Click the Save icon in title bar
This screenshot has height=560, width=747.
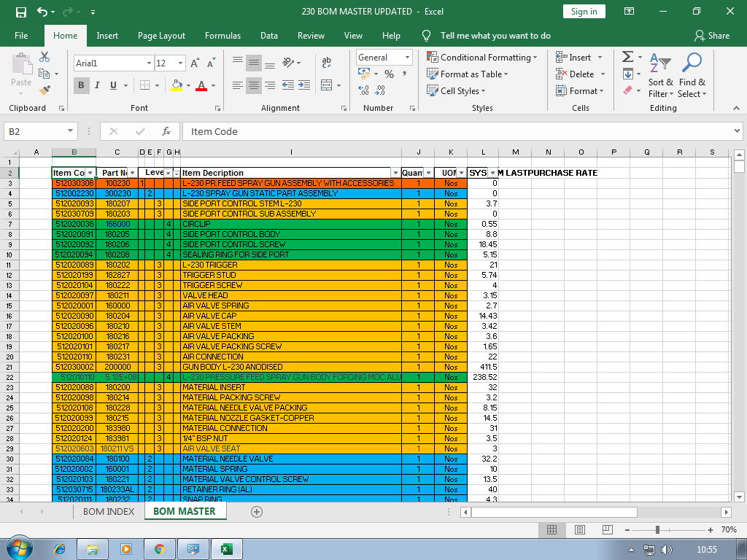pyautogui.click(x=20, y=12)
